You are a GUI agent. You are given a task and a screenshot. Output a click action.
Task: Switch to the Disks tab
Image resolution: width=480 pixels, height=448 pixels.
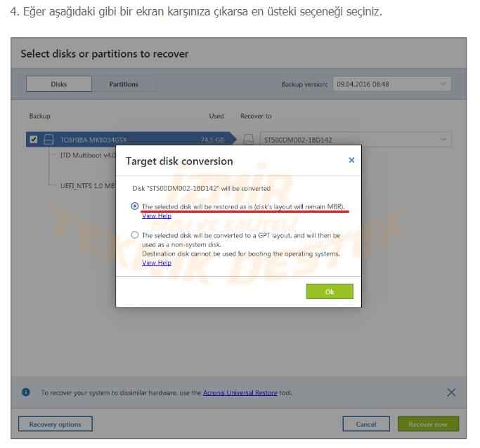click(59, 84)
